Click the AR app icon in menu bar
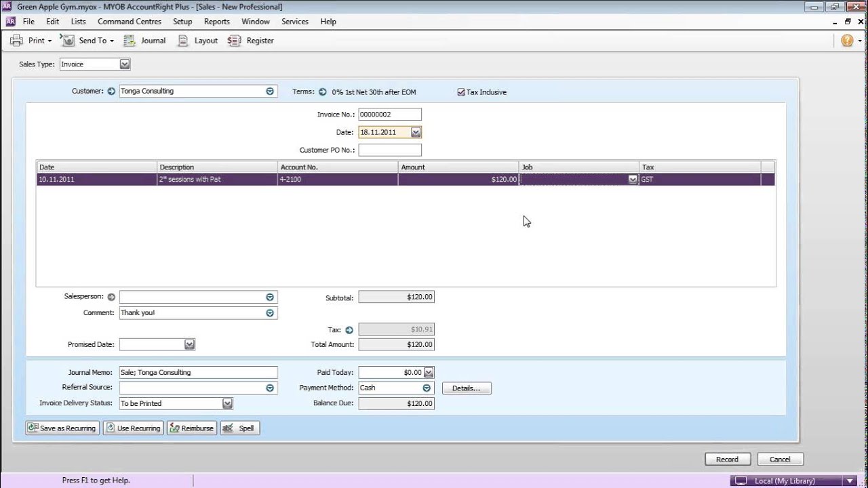The width and height of the screenshot is (868, 488). (x=10, y=21)
